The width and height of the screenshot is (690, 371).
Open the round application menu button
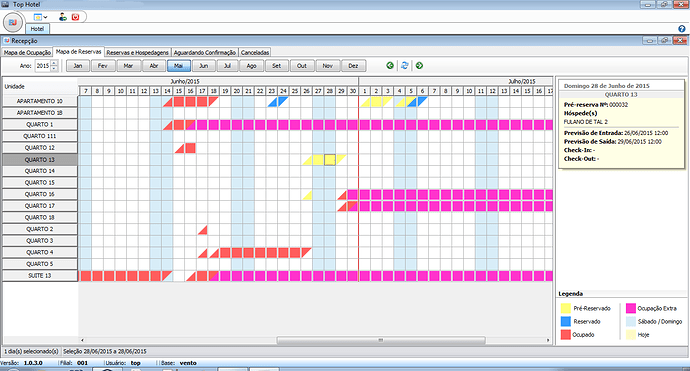click(13, 22)
